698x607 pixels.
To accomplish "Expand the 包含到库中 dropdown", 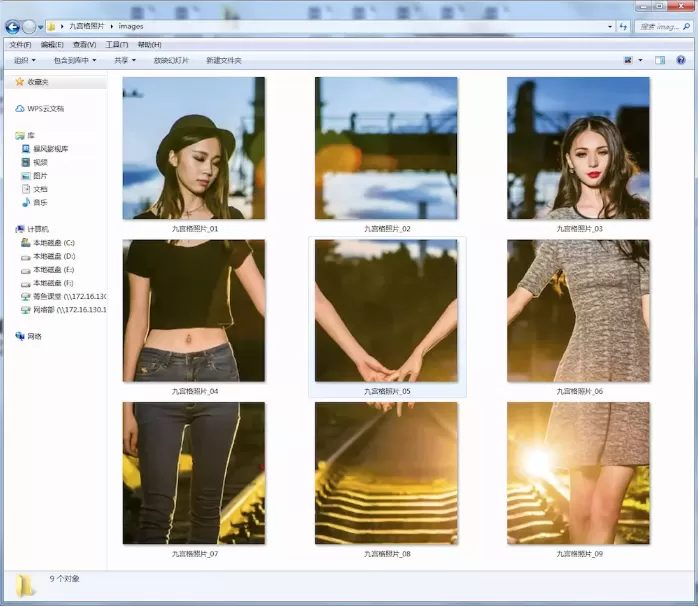I will pyautogui.click(x=75, y=60).
